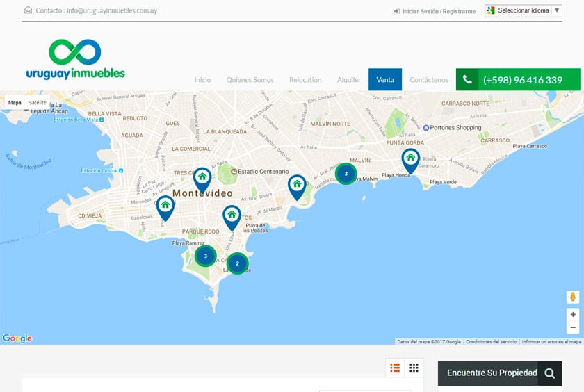Zoom out on the map

point(573,327)
